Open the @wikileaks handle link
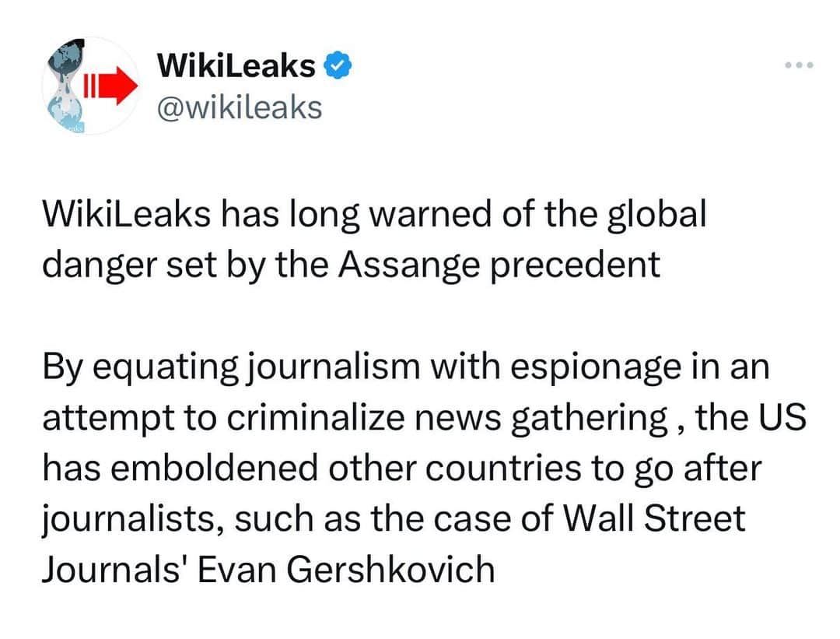The height and width of the screenshot is (639, 840). pos(240,107)
